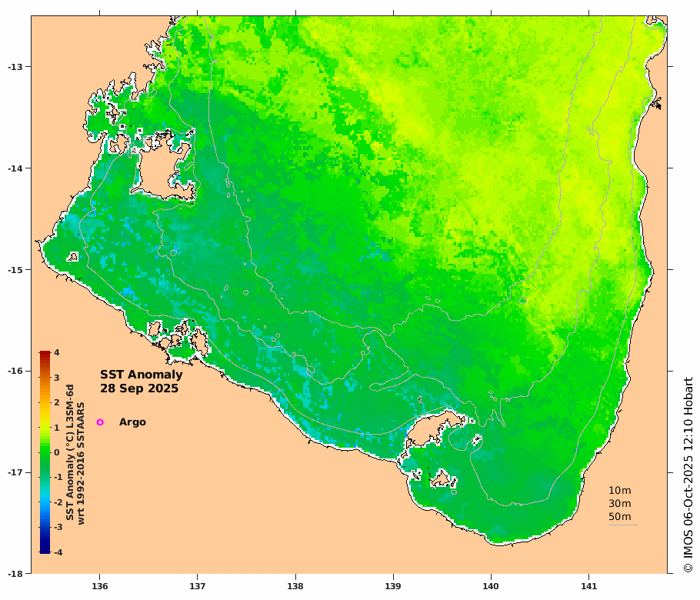Click longitude axis label 141
The height and width of the screenshot is (600, 700).
tap(588, 586)
